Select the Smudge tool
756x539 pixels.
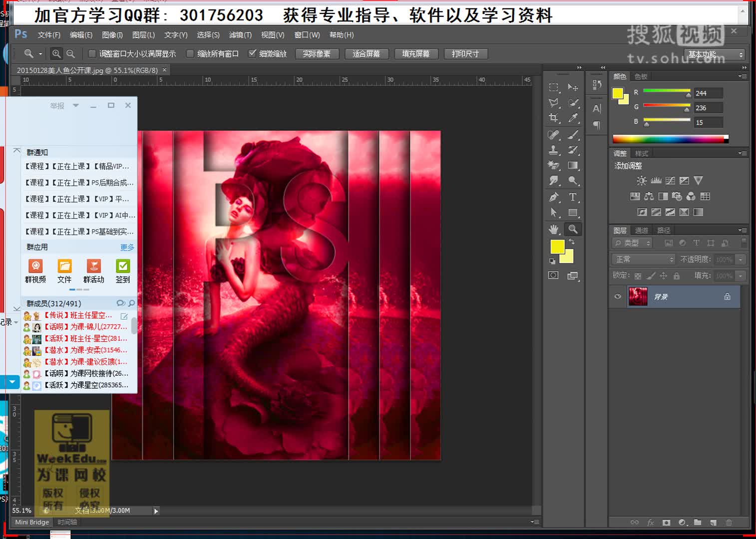[553, 181]
